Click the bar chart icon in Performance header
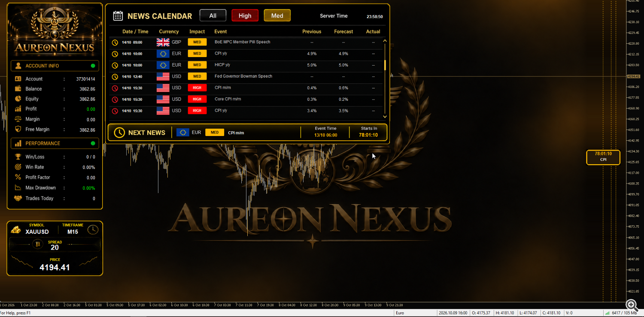This screenshot has height=317, width=644. [x=18, y=143]
